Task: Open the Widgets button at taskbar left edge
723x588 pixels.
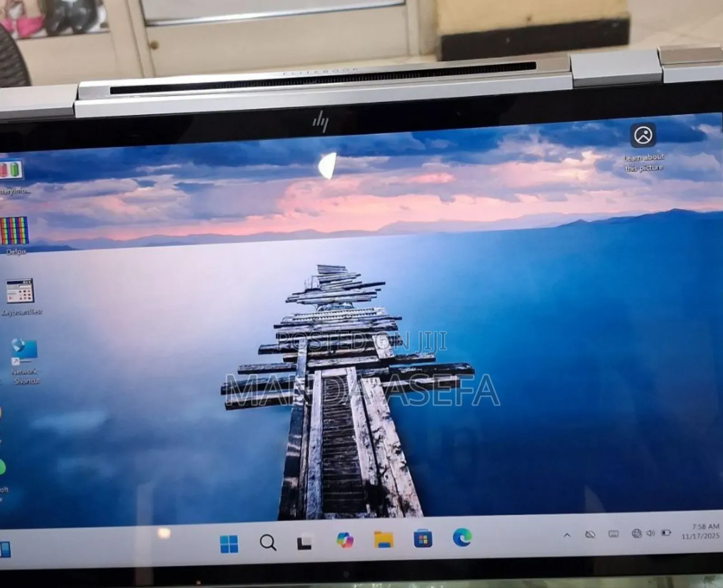Action: click(5, 550)
